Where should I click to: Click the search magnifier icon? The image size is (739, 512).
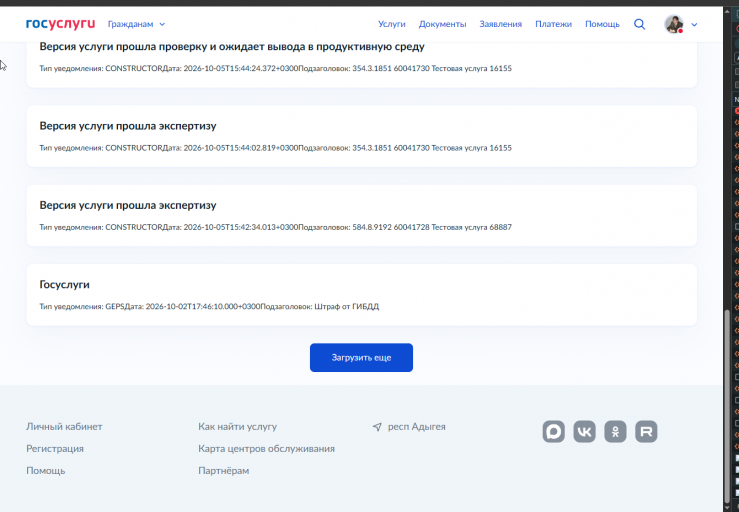coord(639,24)
